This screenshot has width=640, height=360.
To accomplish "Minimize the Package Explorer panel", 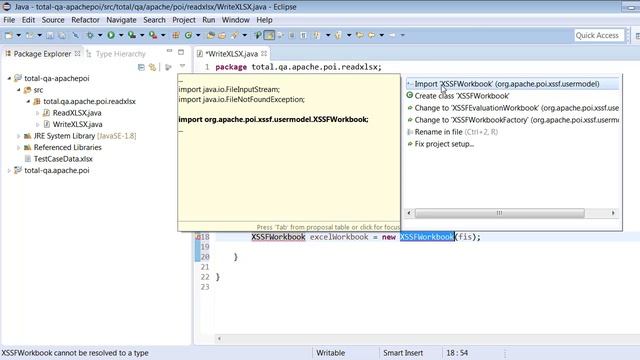I will (169, 52).
